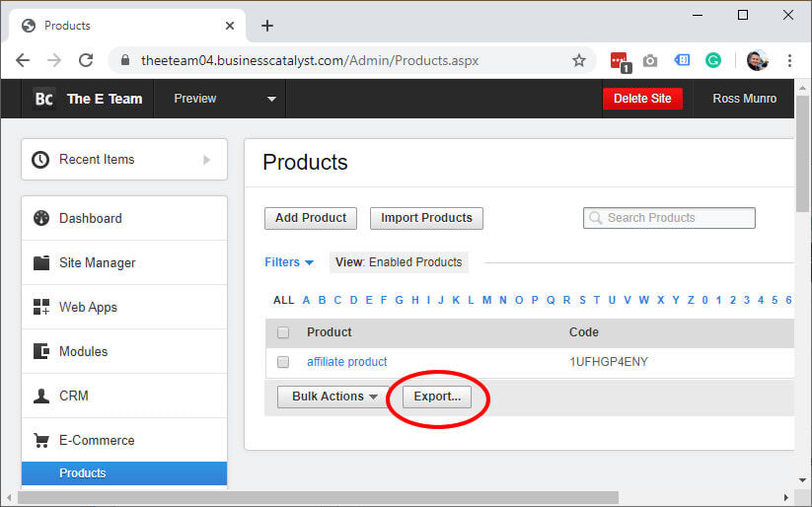Image resolution: width=812 pixels, height=507 pixels.
Task: Click the browser forward arrow
Action: pyautogui.click(x=54, y=60)
